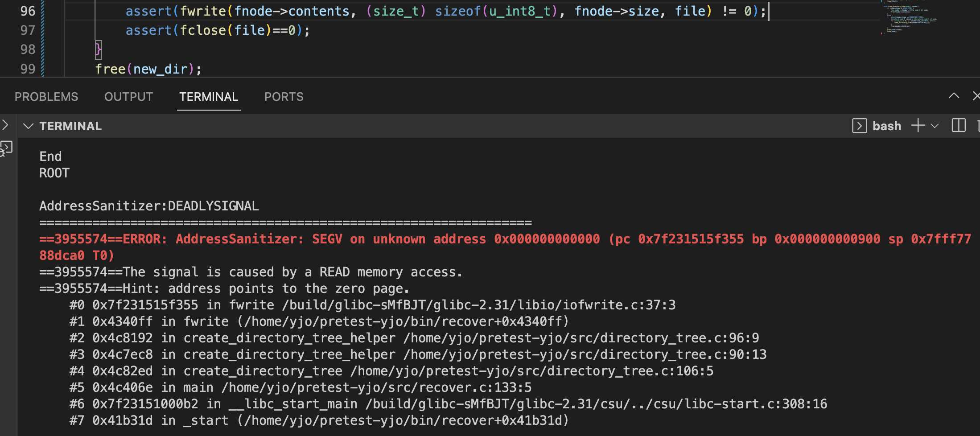
Task: Jump in code via the minimap
Action: [910, 18]
